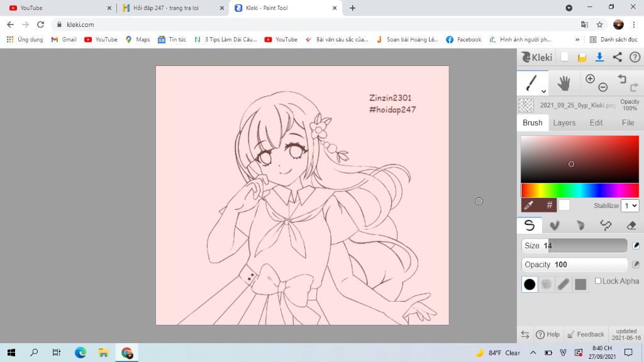The image size is (644, 362).
Task: Select the Pixel squiggle brush
Action: tap(606, 225)
